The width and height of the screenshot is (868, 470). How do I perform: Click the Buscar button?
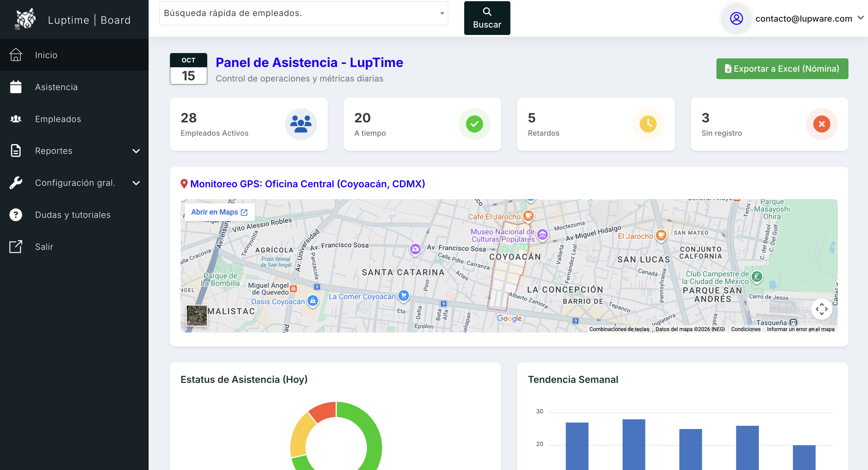pyautogui.click(x=487, y=18)
